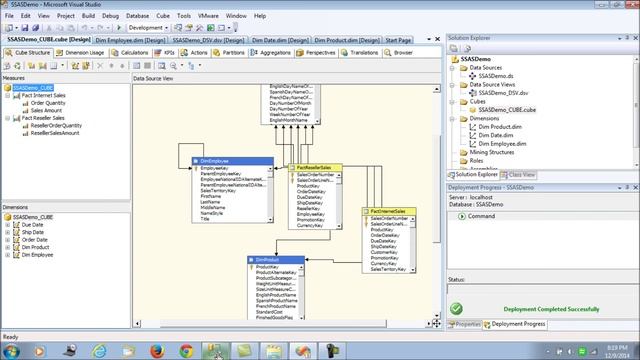Open Firefox from the taskbar
This screenshot has height=360, width=640.
point(157,351)
